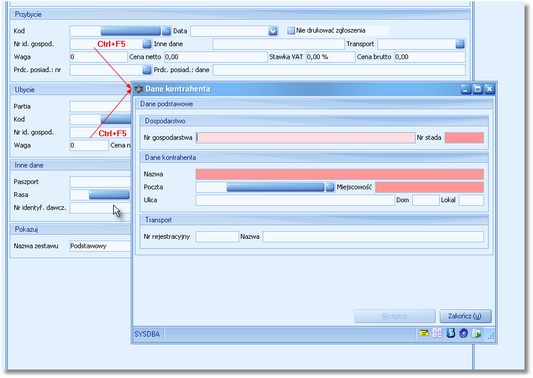Click the Ulica input field

coord(295,200)
